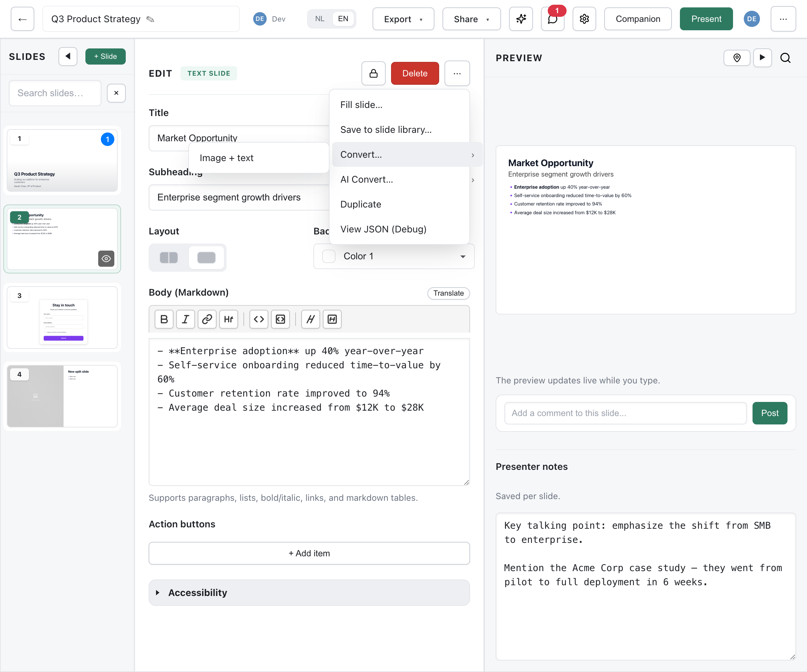
Task: Insert inline code with toolbar icon
Action: pos(259,319)
